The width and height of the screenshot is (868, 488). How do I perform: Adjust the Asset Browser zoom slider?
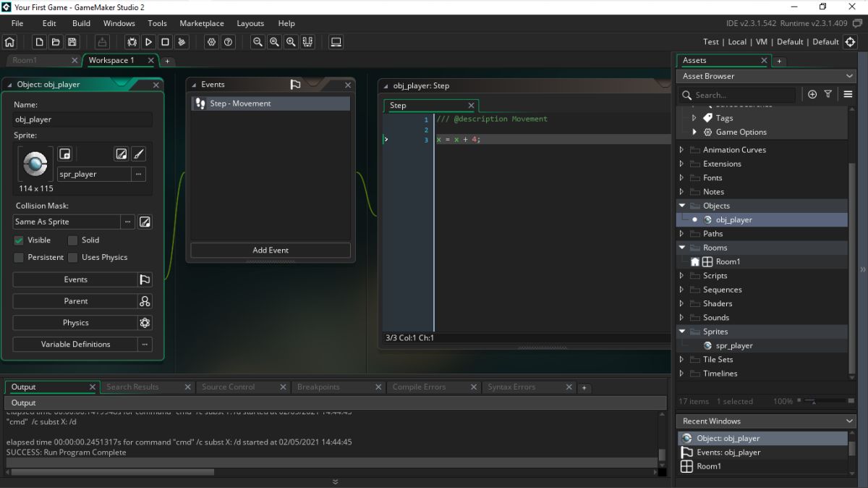coord(826,401)
